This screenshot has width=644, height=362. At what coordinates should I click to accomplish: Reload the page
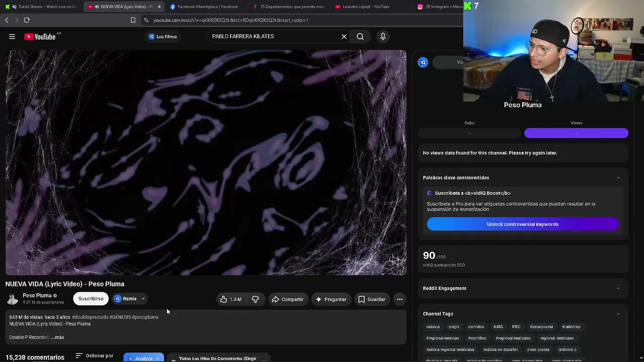point(27,20)
